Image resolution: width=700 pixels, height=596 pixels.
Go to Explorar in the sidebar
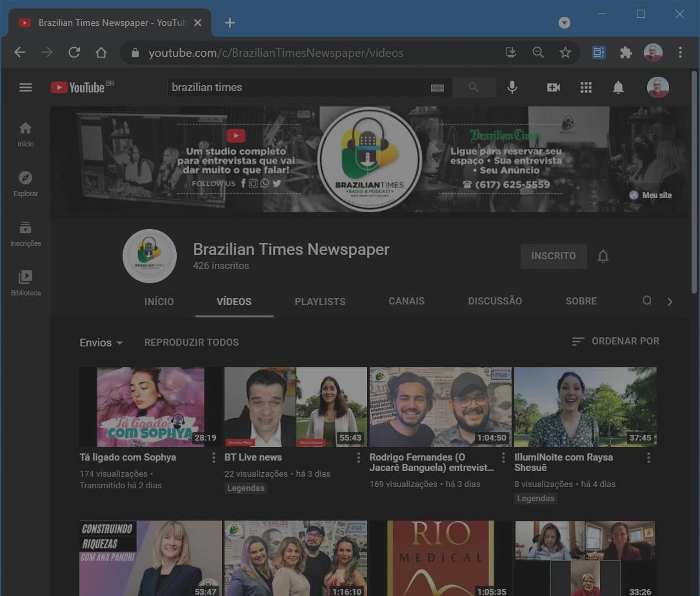point(26,184)
